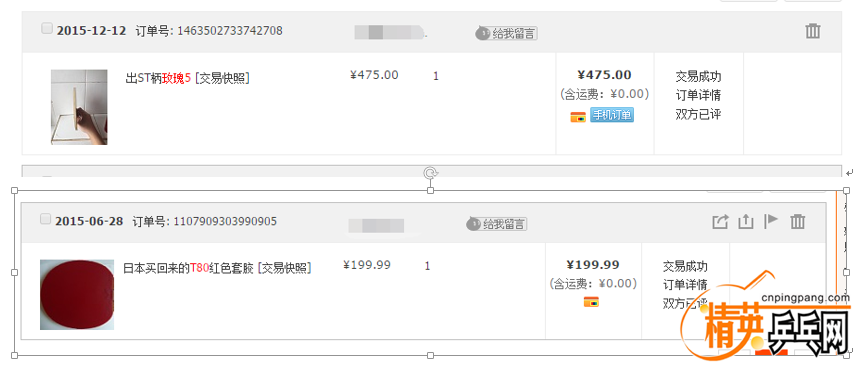Click the rotate handle above selected image

pyautogui.click(x=430, y=173)
